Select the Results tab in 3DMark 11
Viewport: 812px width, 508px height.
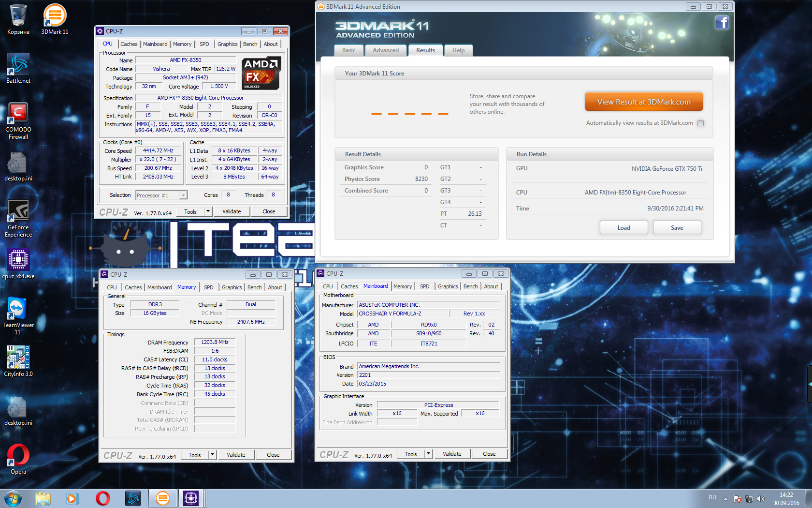tap(425, 50)
